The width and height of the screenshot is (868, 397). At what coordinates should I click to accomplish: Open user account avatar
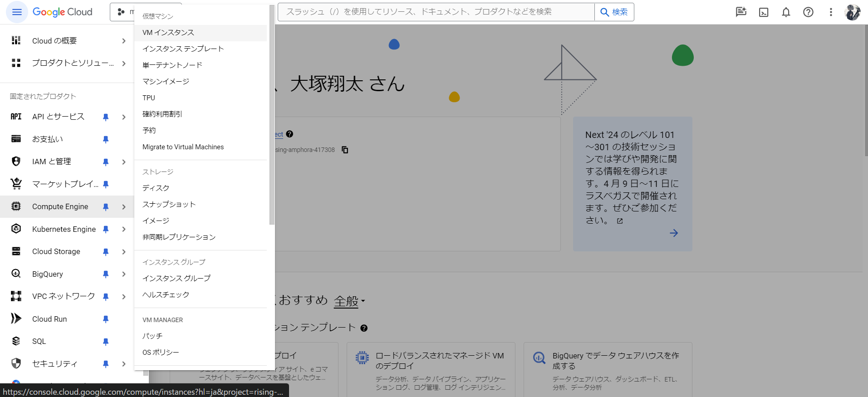pyautogui.click(x=853, y=12)
